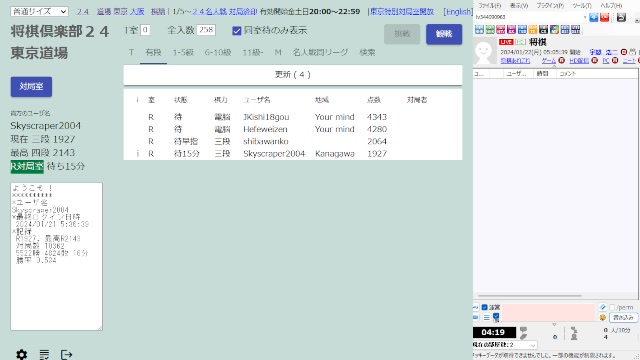Image resolution: width=640 pixels, height=360 pixels.
Task: Expand the small triangle below comment box
Action: point(554,324)
